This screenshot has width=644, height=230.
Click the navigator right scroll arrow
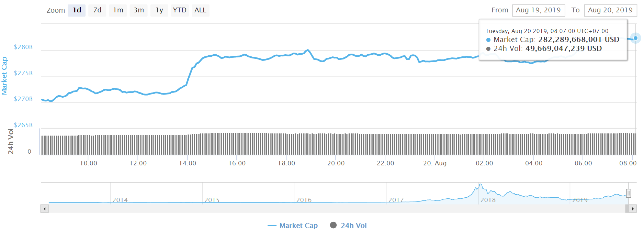click(x=633, y=209)
